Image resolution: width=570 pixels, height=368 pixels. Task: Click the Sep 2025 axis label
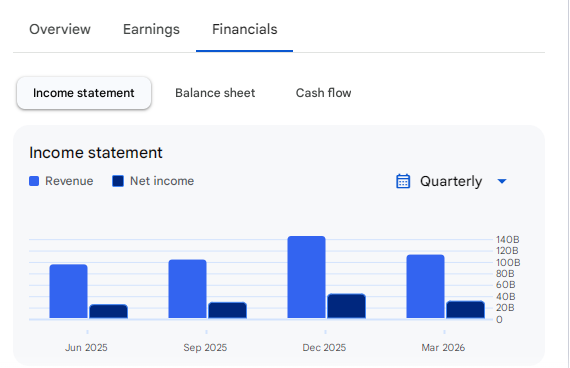205,348
